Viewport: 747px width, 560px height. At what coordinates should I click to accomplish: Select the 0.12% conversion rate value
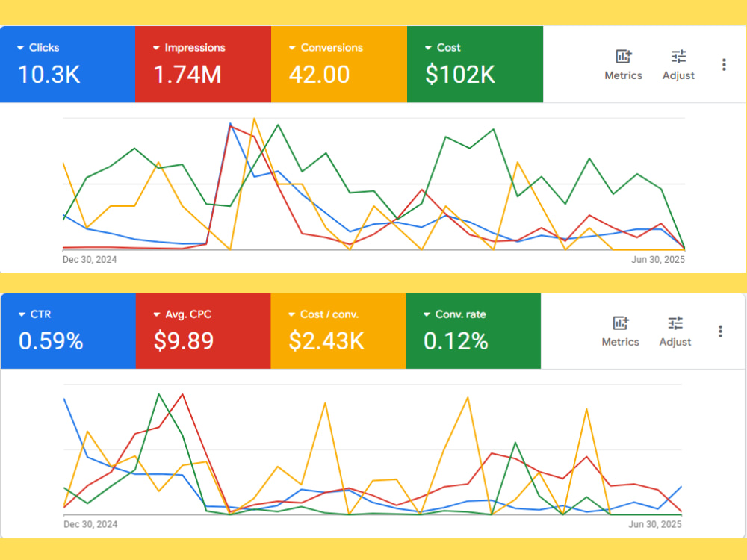tap(456, 341)
